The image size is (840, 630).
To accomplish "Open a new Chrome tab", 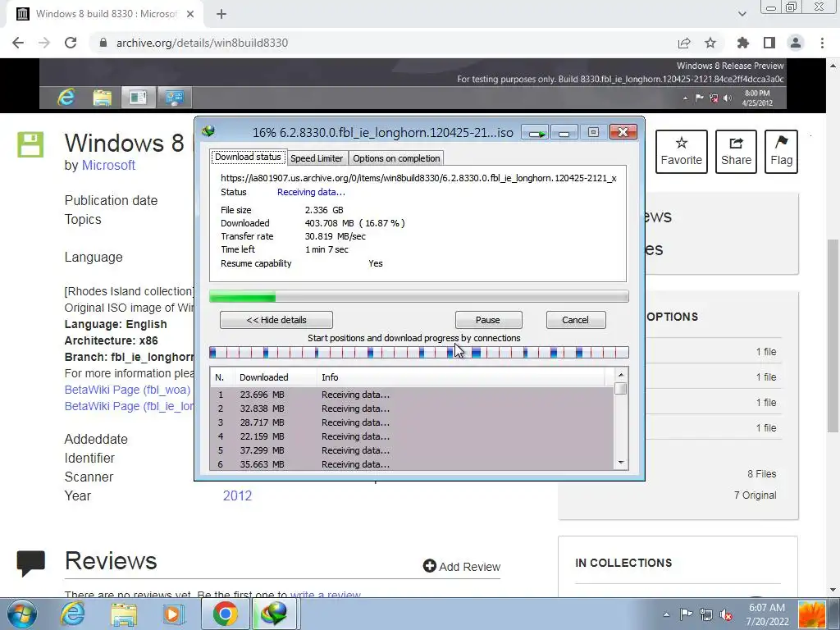I will click(x=221, y=14).
